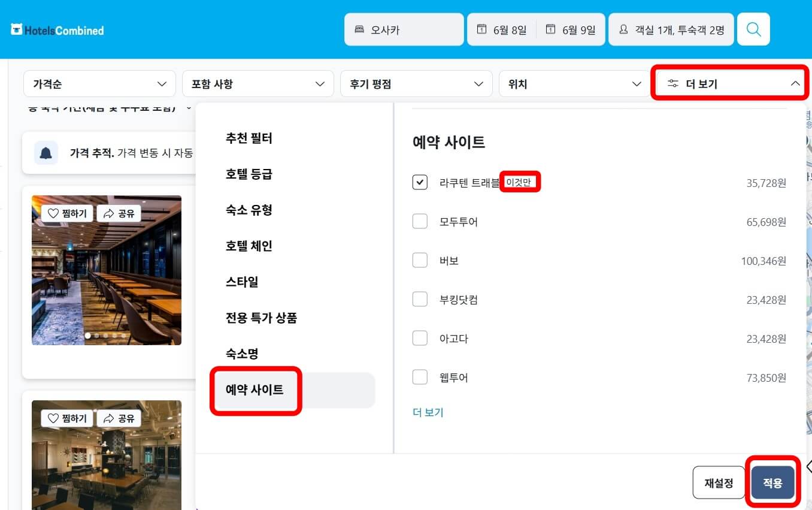Click 찜하기 heart on the second hotel photo
Image resolution: width=812 pixels, height=510 pixels.
[67, 418]
